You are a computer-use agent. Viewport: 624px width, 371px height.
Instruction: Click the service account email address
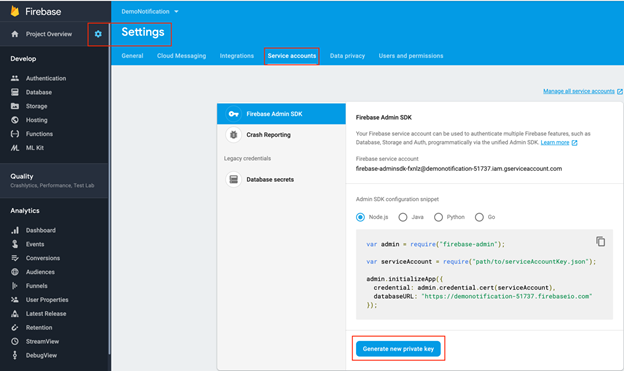pyautogui.click(x=459, y=169)
